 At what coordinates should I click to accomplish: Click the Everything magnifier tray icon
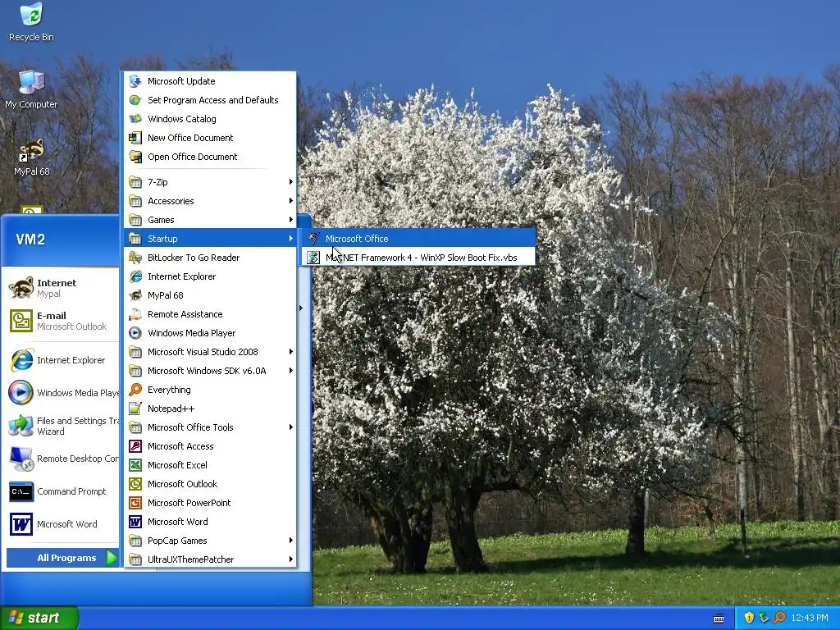click(780, 618)
